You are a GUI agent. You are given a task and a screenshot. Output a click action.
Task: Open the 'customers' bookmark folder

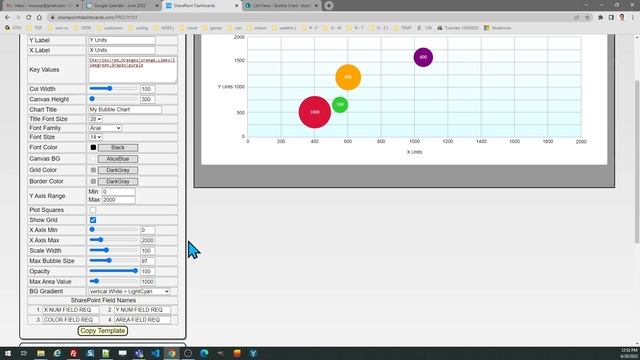[109, 28]
